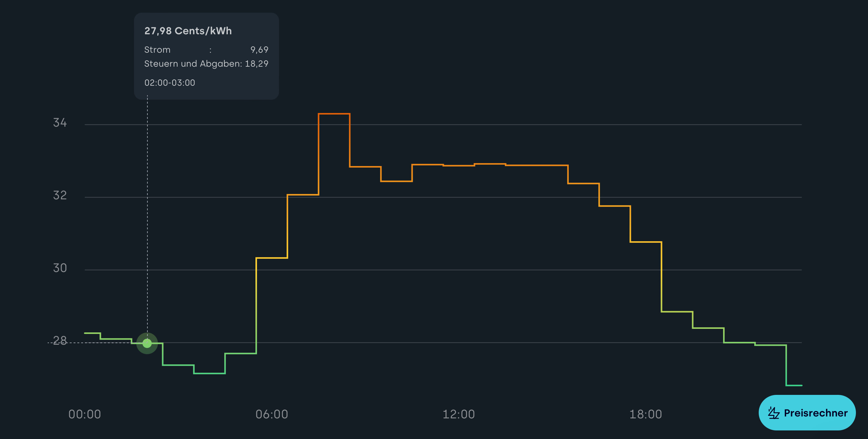Click the "12:00" x-axis label
Image resolution: width=868 pixels, height=439 pixels.
point(458,414)
